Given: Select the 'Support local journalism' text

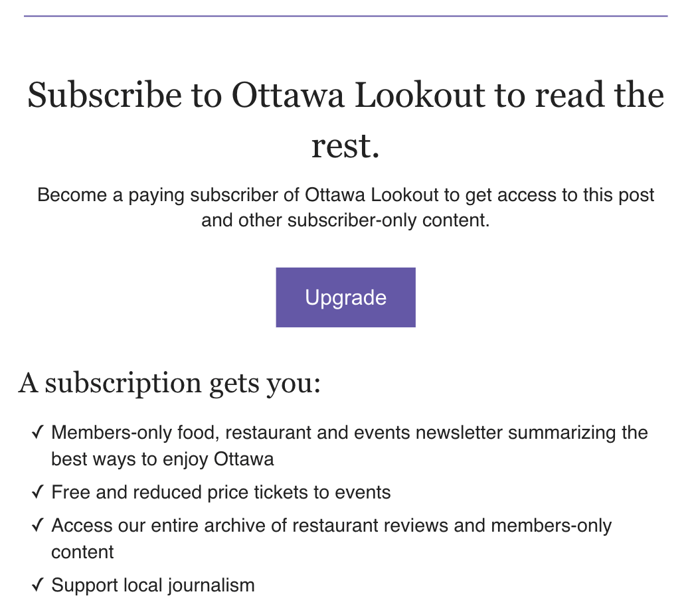Looking at the screenshot, I should [153, 585].
